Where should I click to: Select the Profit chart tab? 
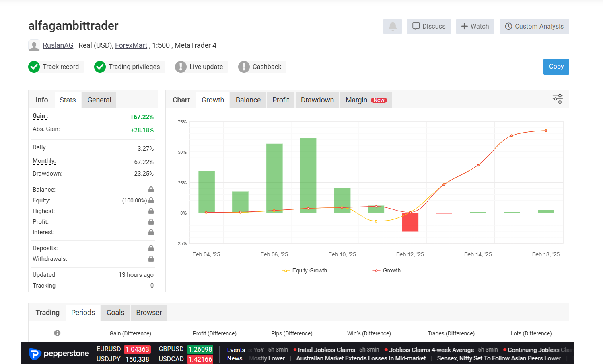coord(281,100)
